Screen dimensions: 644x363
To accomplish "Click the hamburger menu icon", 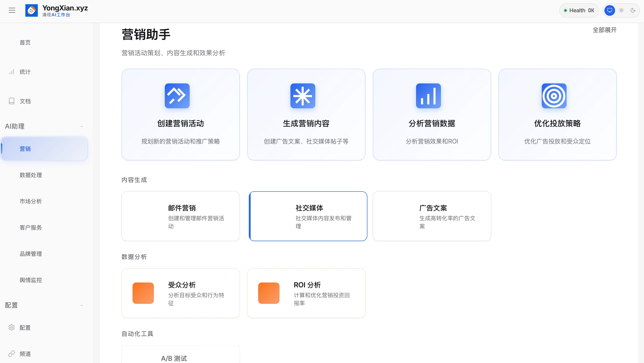I will point(12,10).
